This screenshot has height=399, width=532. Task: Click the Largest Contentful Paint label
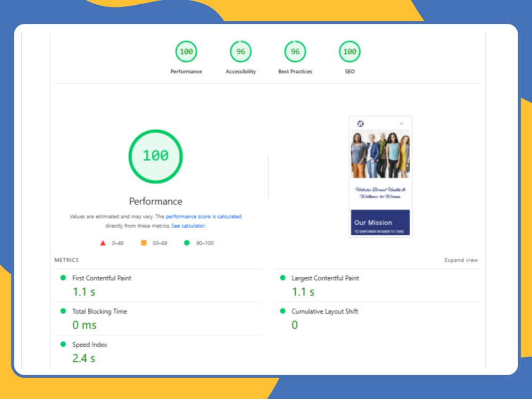(325, 278)
